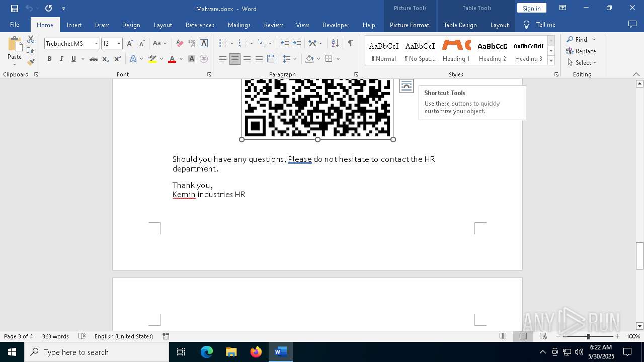Click Replace in Editing group
The image size is (644, 362).
(581, 51)
